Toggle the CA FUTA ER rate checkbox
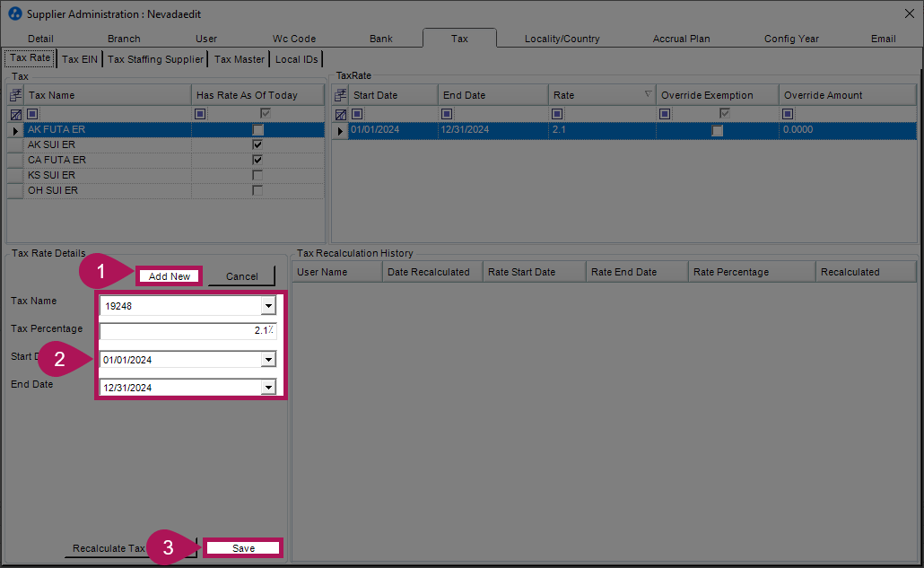The image size is (924, 568). [x=257, y=160]
